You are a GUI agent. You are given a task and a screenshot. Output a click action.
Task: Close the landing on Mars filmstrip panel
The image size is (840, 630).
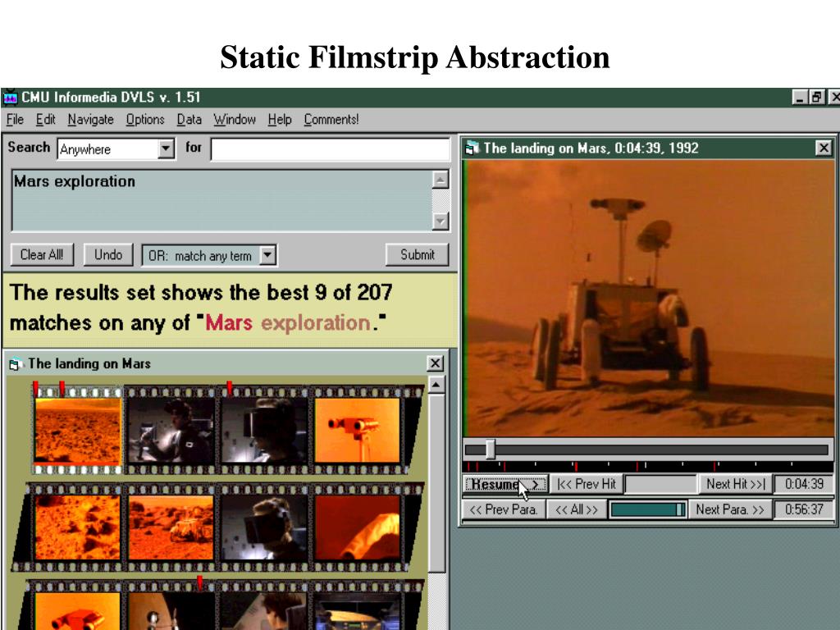(436, 363)
